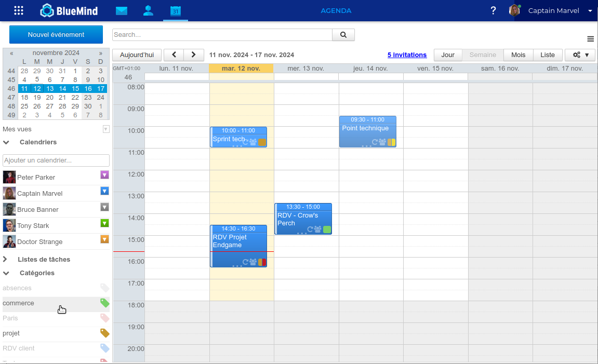Switch to Jour view
The width and height of the screenshot is (598, 364).
(447, 55)
